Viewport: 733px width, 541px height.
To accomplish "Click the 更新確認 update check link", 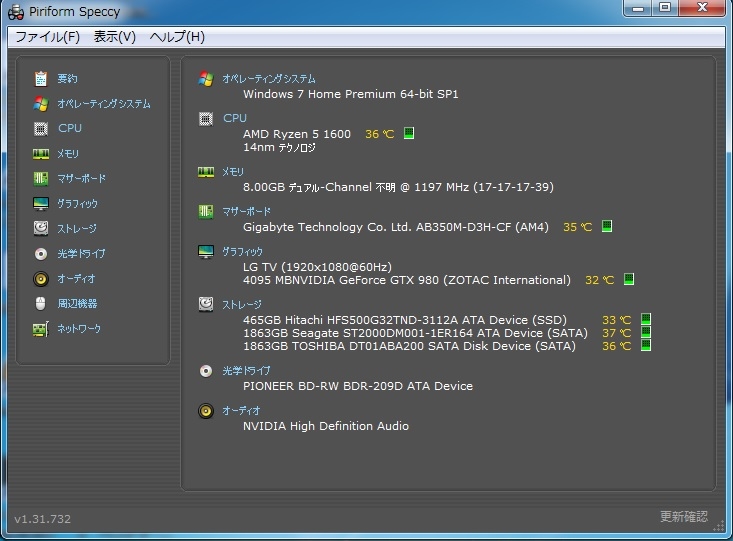I will tap(684, 517).
